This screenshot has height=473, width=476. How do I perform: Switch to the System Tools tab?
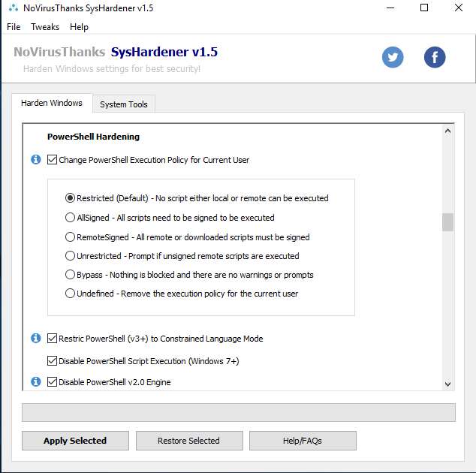pos(124,104)
